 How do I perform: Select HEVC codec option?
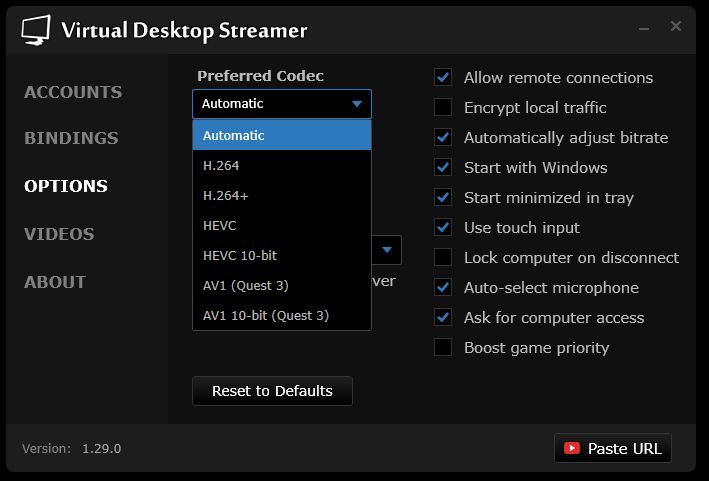282,225
